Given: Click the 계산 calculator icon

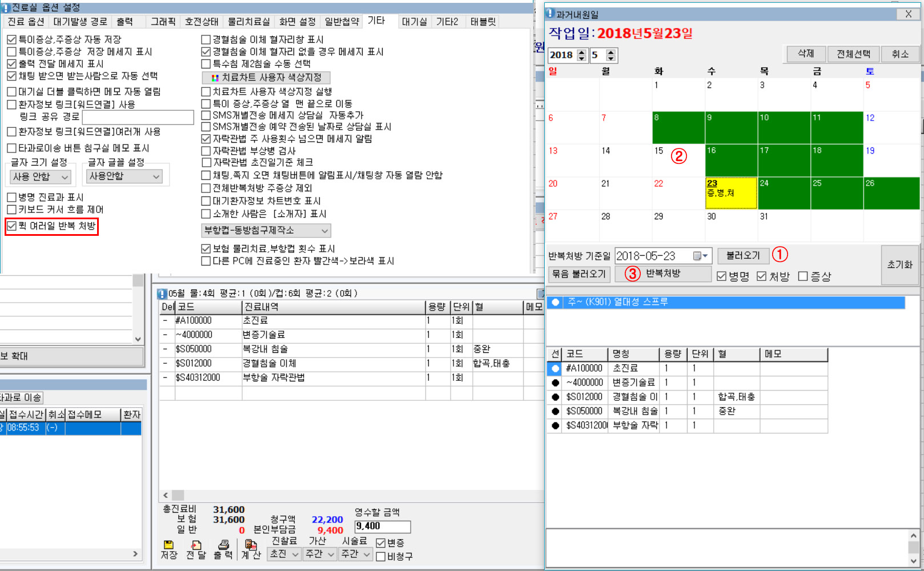Looking at the screenshot, I should (x=251, y=545).
